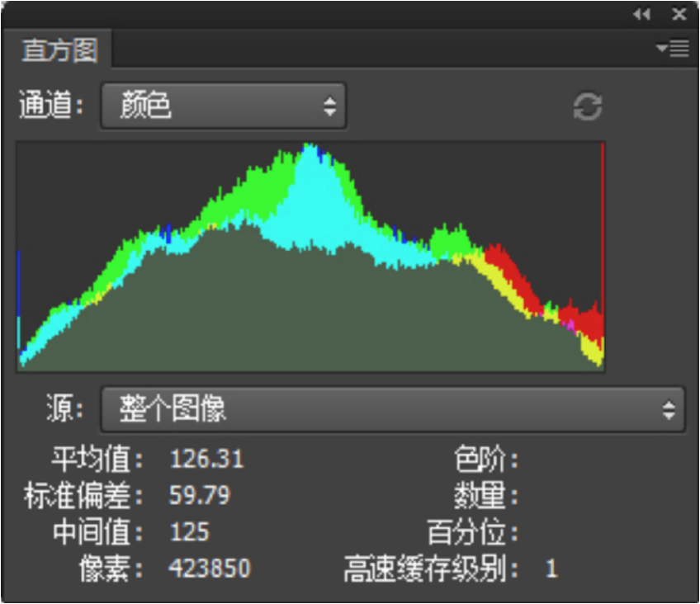Select the 直方图 panel tab
The height and width of the screenshot is (604, 700).
pyautogui.click(x=59, y=50)
